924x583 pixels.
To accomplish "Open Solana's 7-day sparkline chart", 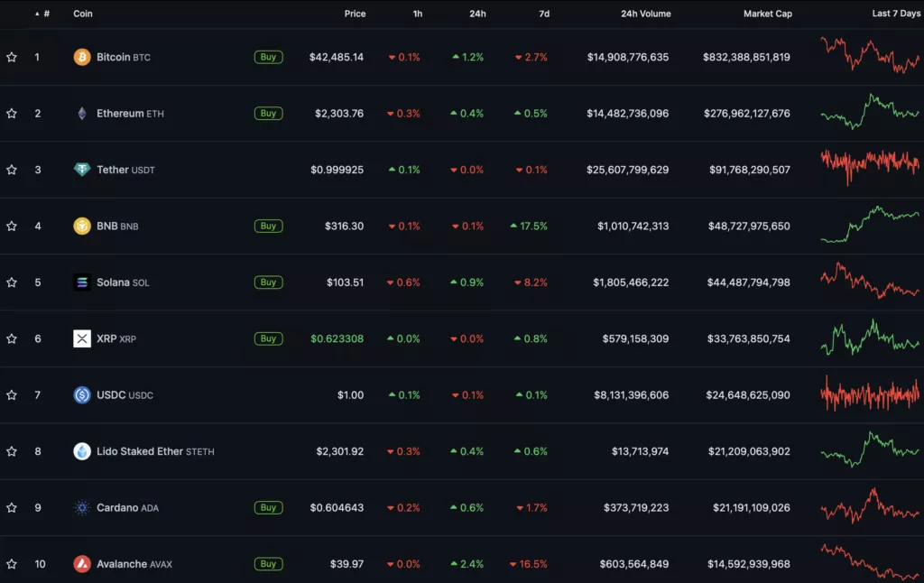I will pyautogui.click(x=870, y=280).
